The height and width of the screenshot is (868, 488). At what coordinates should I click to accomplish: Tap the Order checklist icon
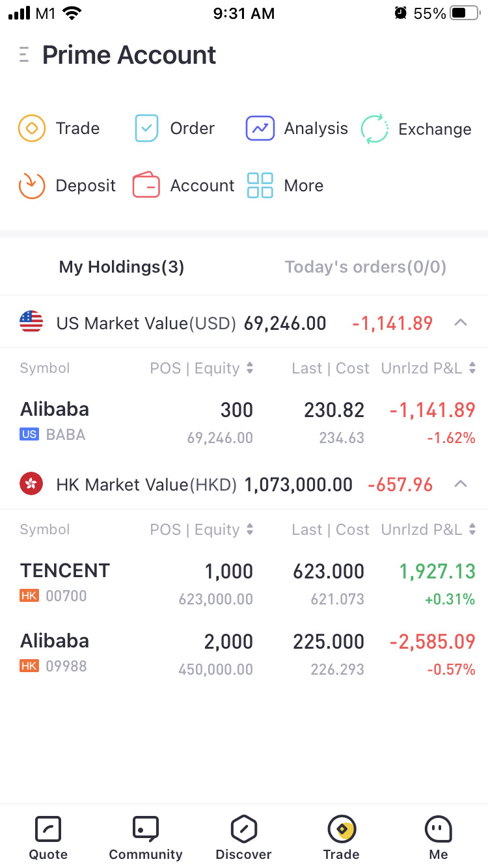(146, 128)
